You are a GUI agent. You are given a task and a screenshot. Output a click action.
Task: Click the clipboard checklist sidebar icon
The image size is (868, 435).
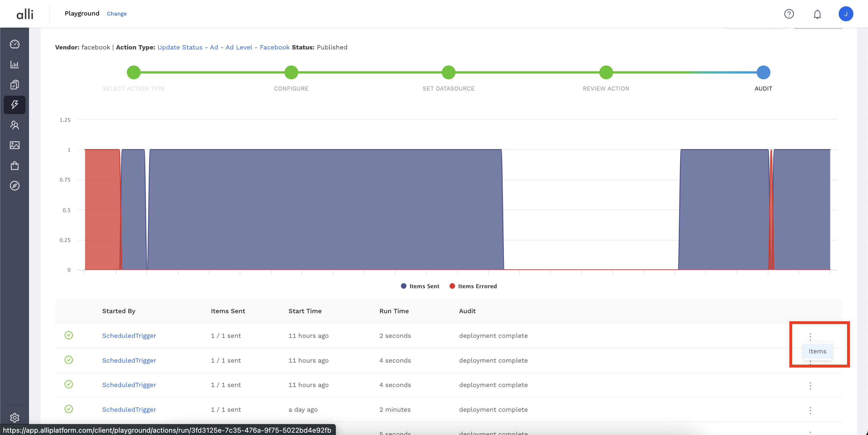[x=14, y=85]
